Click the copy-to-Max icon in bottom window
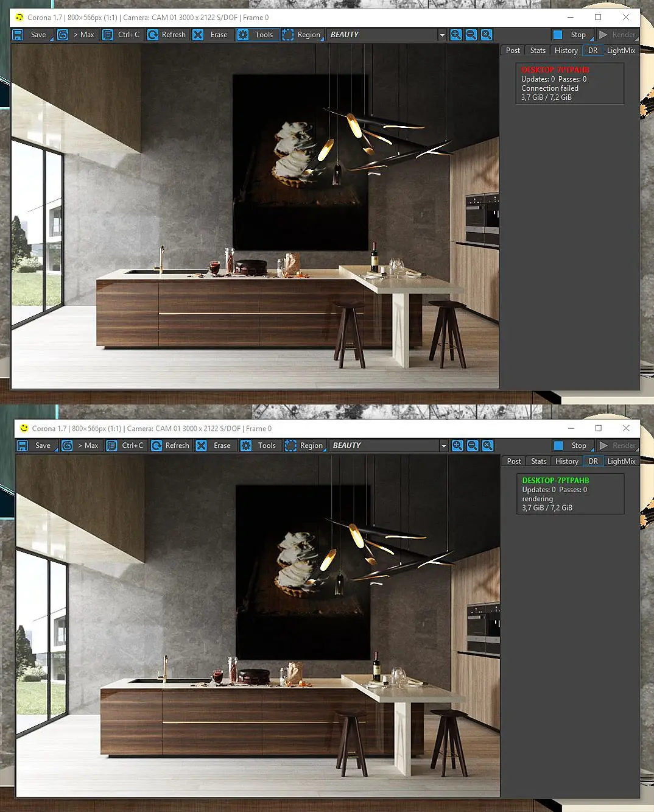Screen dimensions: 654x812 67,445
